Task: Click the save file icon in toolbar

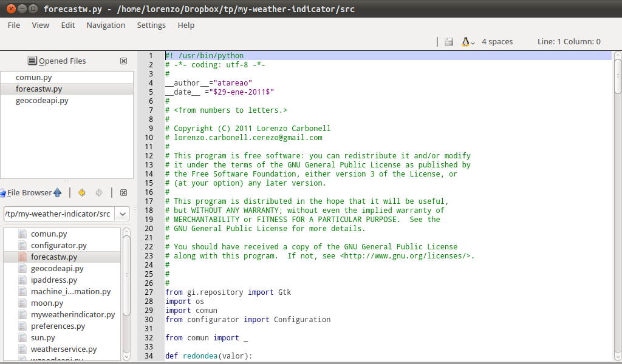Action: coord(449,42)
